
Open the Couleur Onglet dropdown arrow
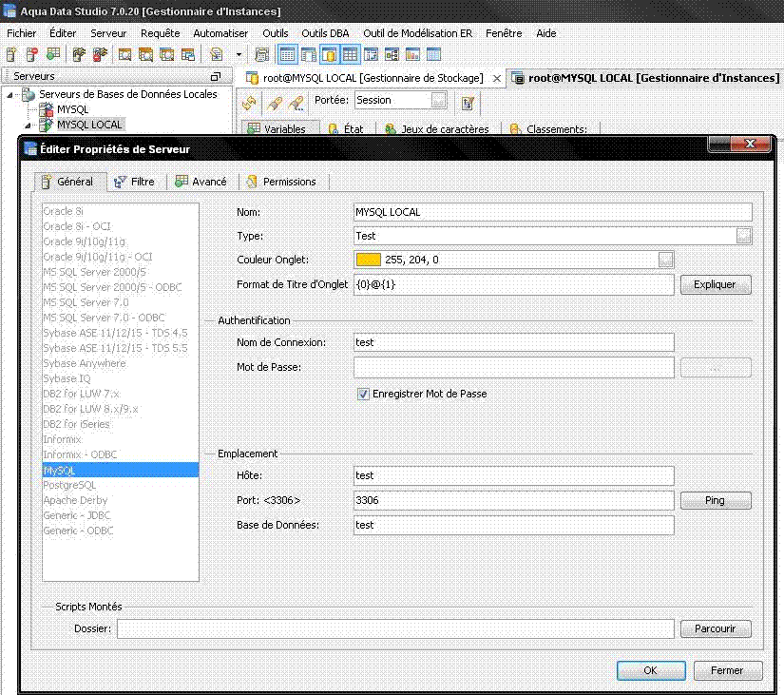coord(665,260)
